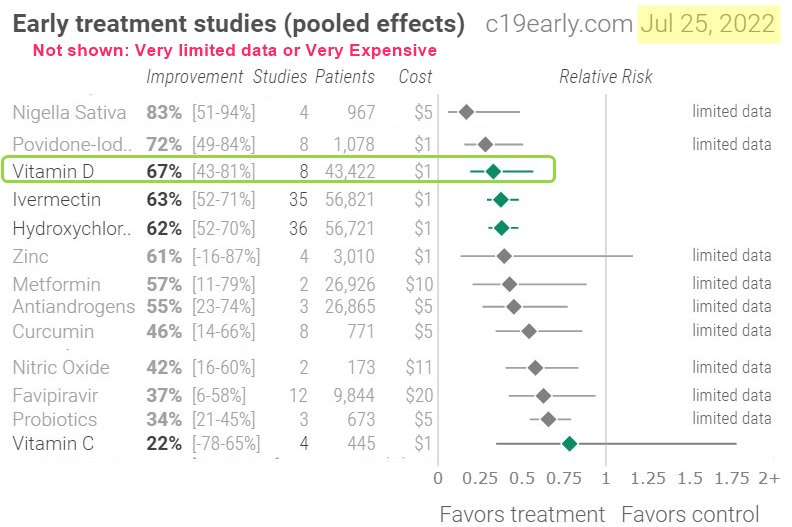792x527 pixels.
Task: Click the Patients column header
Action: (x=345, y=77)
